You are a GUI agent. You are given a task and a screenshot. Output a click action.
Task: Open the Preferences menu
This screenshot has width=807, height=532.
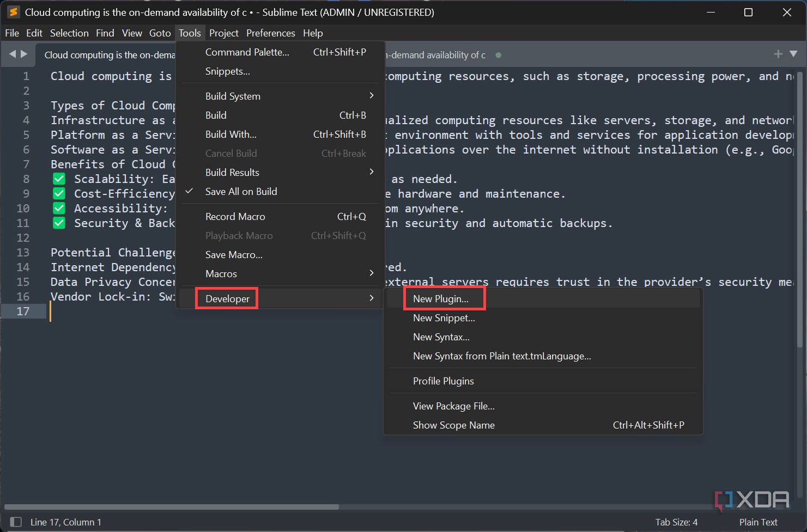271,33
